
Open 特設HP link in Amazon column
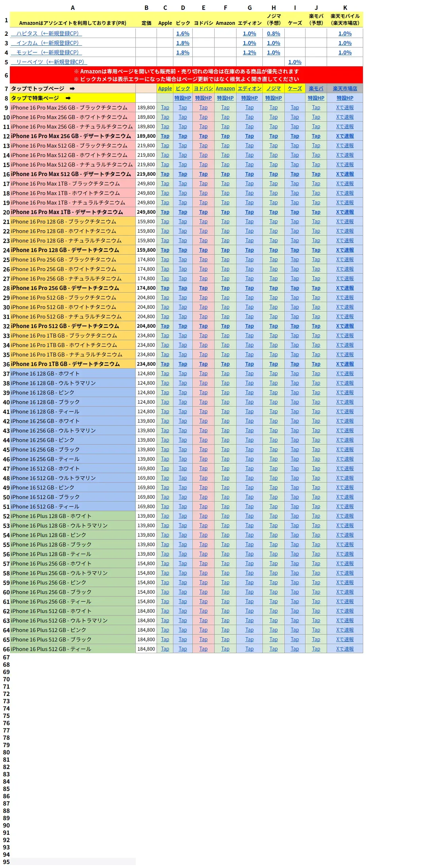(x=225, y=98)
